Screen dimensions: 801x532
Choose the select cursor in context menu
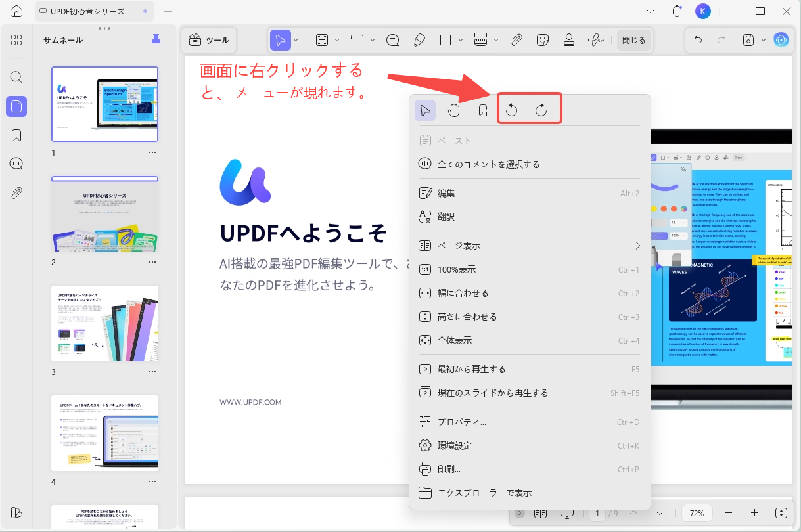pos(425,110)
